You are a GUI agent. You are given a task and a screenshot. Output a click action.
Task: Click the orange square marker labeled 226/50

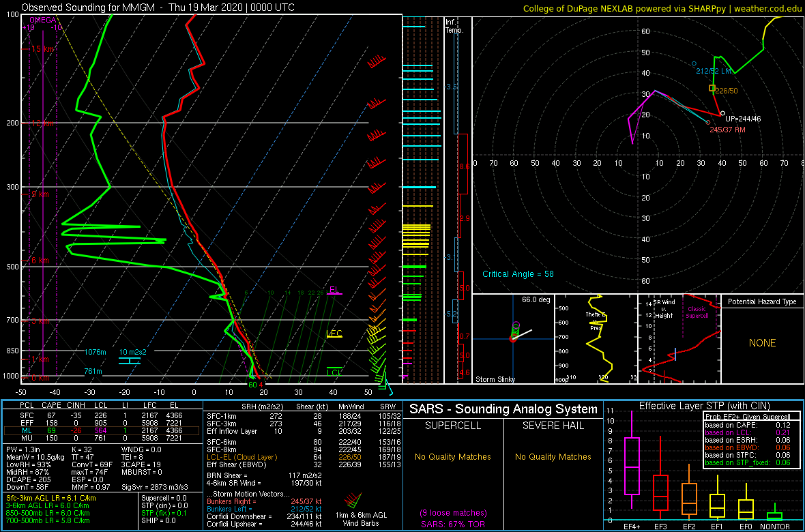coord(712,88)
